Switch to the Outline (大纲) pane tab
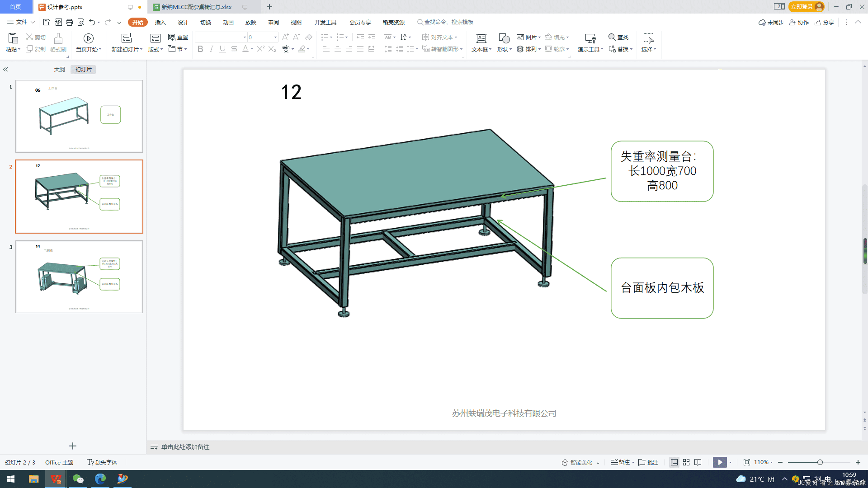Screen dimensions: 868x488 [59, 69]
